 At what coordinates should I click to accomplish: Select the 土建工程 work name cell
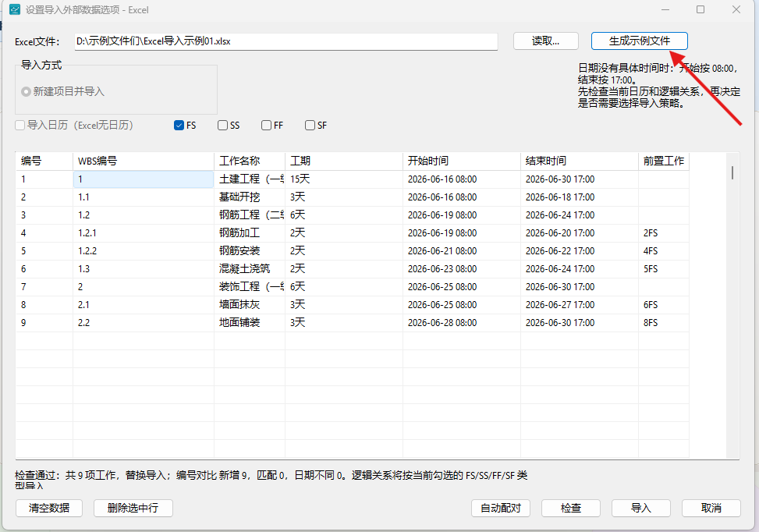tap(250, 179)
